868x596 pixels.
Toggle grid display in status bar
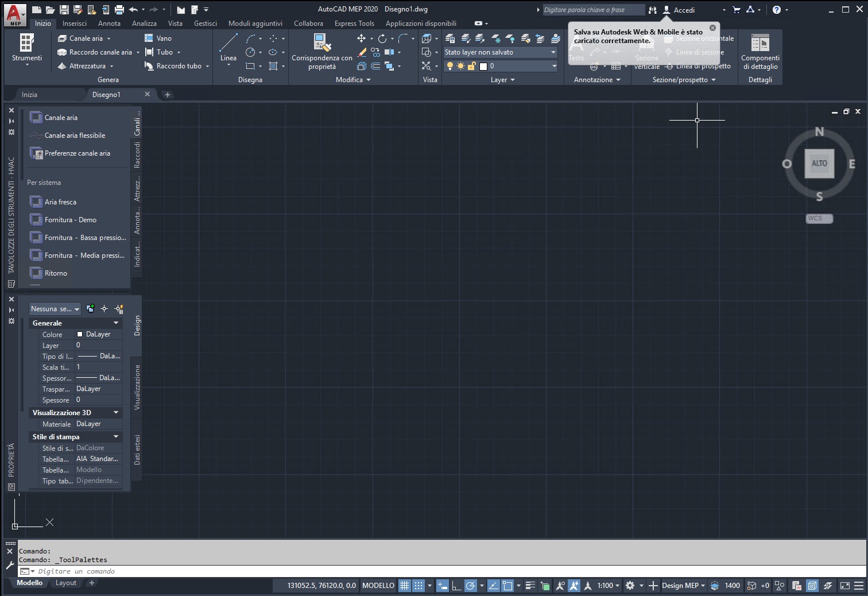pyautogui.click(x=405, y=586)
